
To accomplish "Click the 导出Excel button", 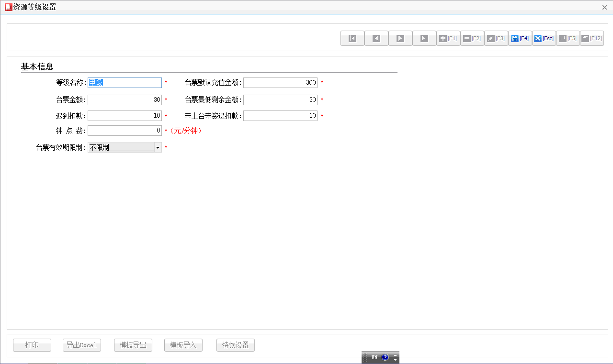I will click(82, 345).
